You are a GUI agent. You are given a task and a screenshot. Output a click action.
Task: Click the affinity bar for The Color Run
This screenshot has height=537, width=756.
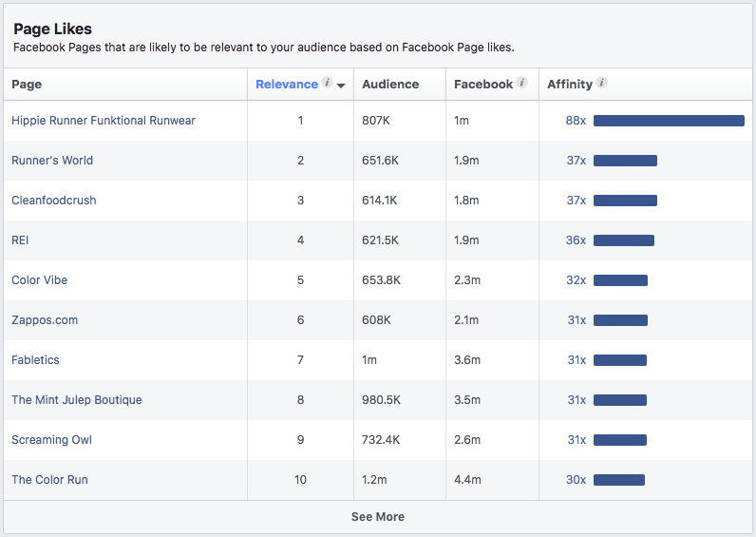coord(619,480)
